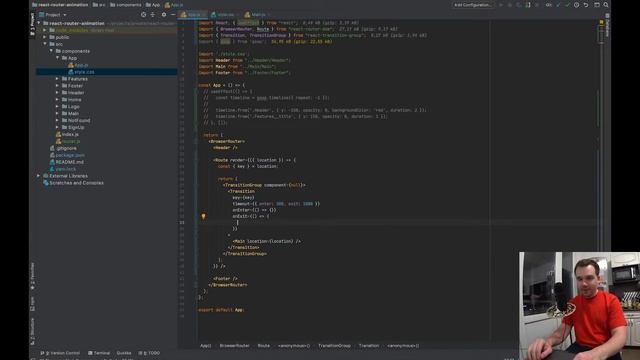Image resolution: width=640 pixels, height=360 pixels.
Task: Expand the NotFound folder
Action: coord(58,120)
